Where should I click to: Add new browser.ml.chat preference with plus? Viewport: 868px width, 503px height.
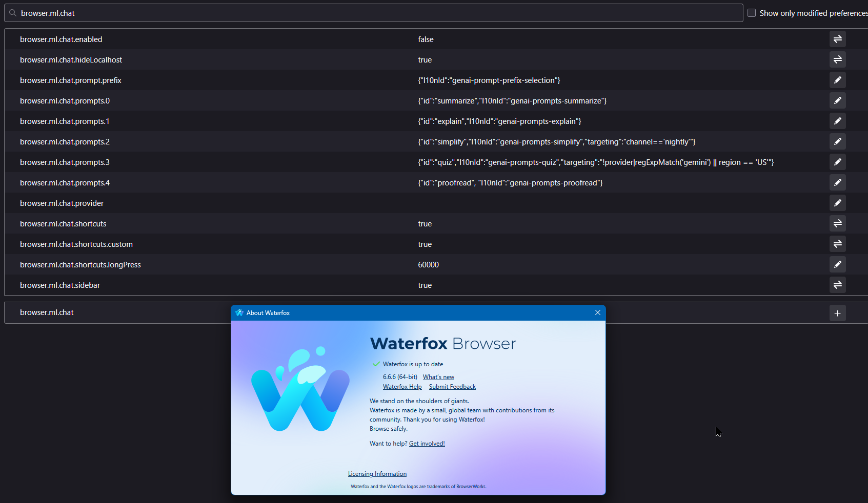coord(837,313)
